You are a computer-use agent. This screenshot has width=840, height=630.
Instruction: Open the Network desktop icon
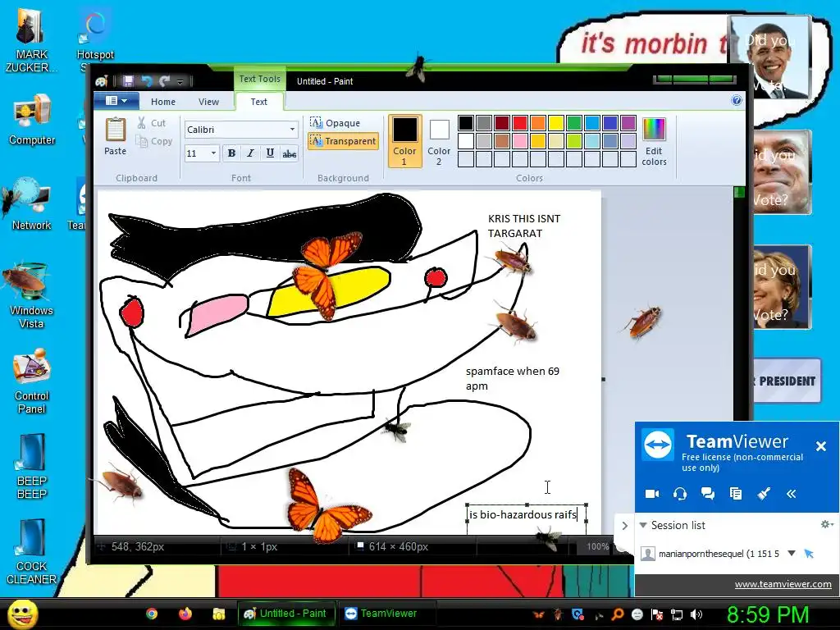(31, 204)
